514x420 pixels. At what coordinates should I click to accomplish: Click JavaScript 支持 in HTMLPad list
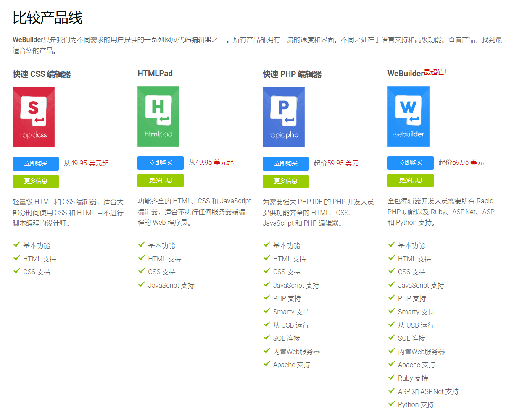click(x=171, y=286)
